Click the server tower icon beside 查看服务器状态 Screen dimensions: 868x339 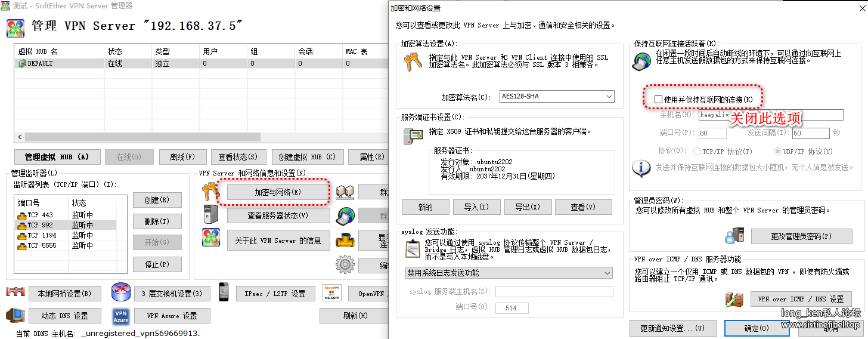[211, 214]
